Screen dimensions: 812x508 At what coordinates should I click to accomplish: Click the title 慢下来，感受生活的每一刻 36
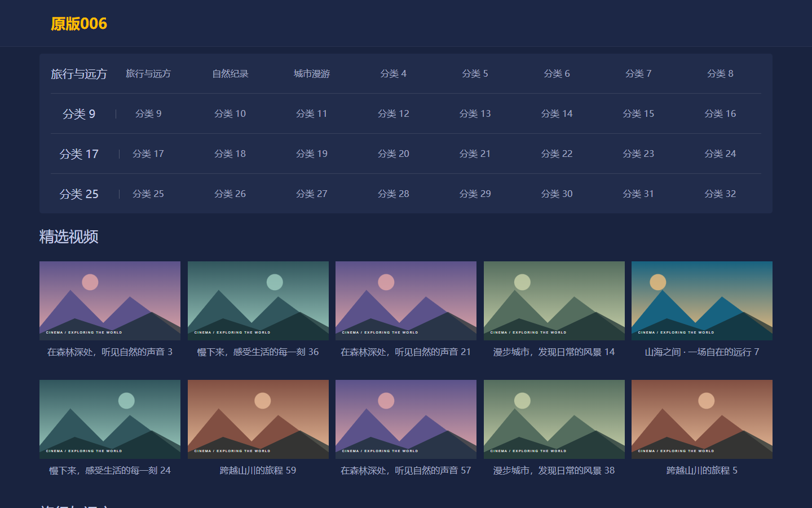(258, 352)
